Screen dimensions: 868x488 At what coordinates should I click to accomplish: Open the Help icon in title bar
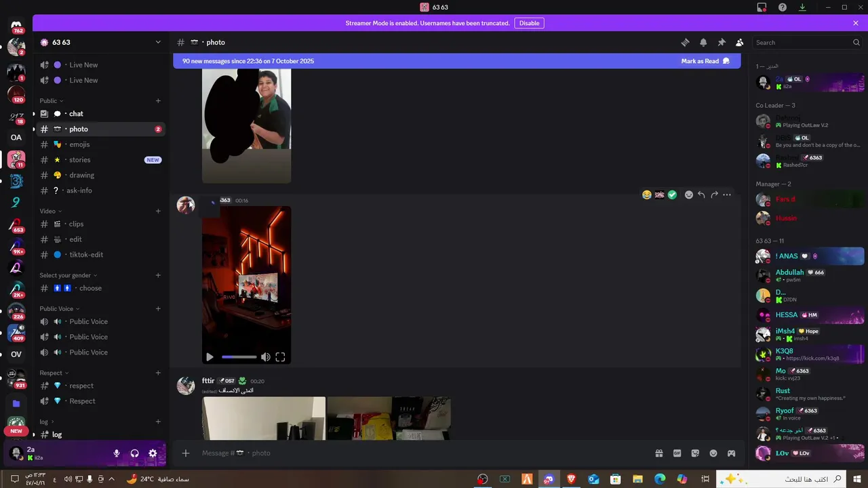[783, 7]
